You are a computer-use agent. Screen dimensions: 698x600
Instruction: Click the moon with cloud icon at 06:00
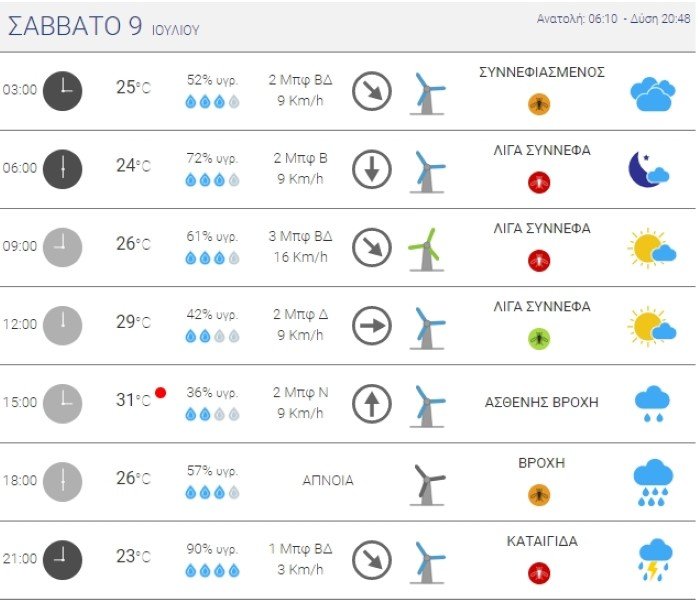point(648,170)
